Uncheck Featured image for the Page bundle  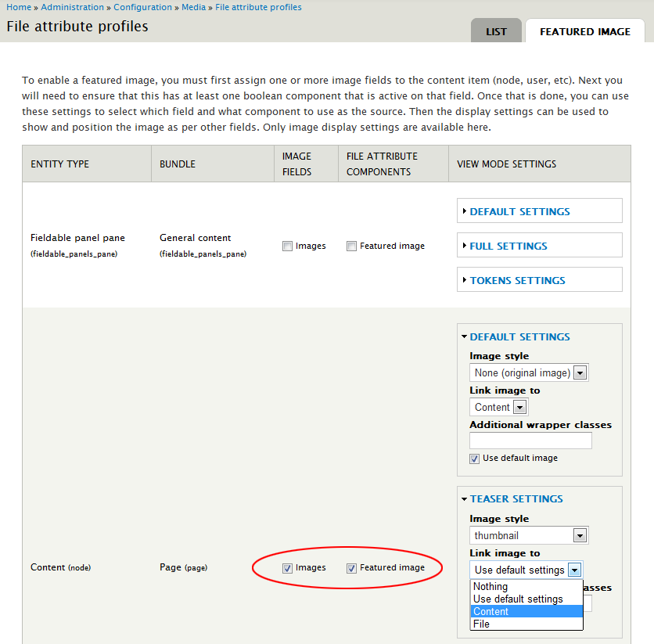pyautogui.click(x=351, y=568)
